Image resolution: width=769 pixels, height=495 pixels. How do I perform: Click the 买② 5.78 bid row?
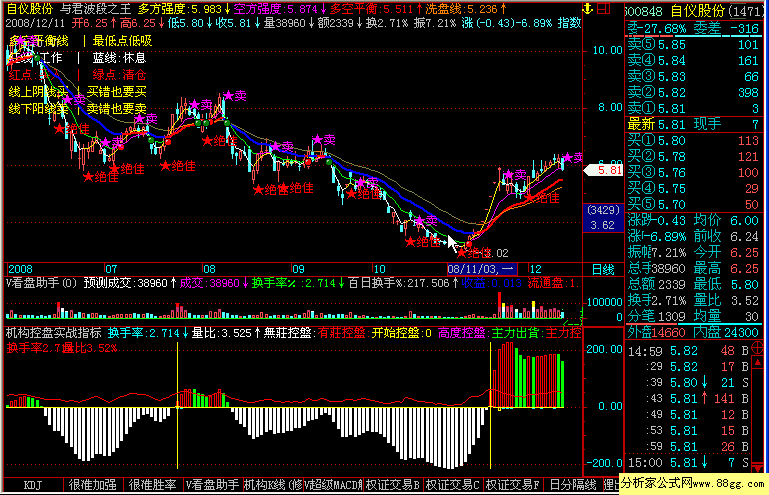tap(693, 156)
